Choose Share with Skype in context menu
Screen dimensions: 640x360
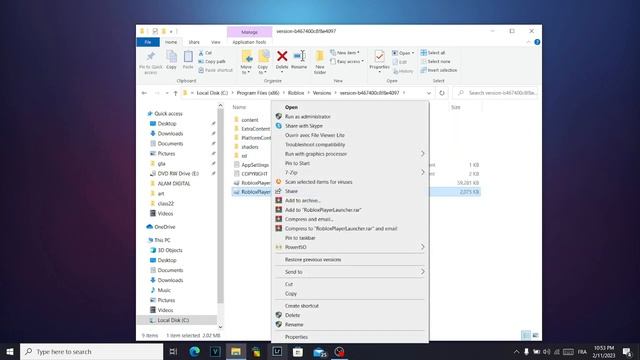click(350, 126)
